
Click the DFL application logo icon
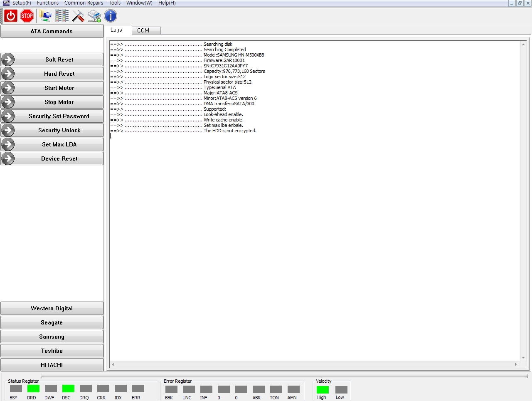click(x=6, y=3)
